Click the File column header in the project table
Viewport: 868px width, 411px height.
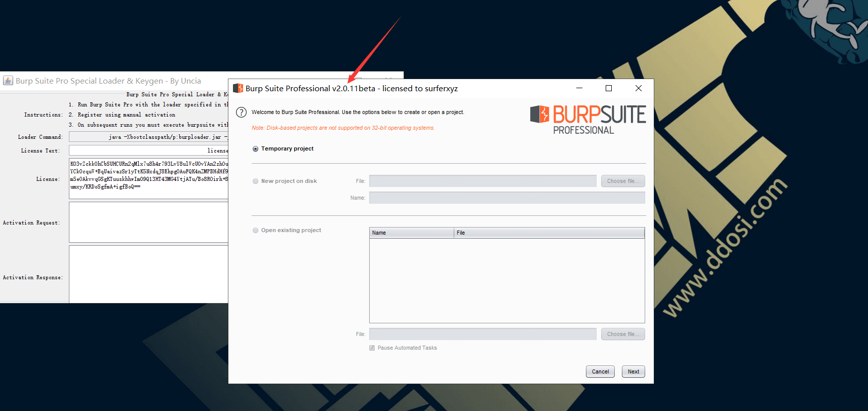[549, 233]
